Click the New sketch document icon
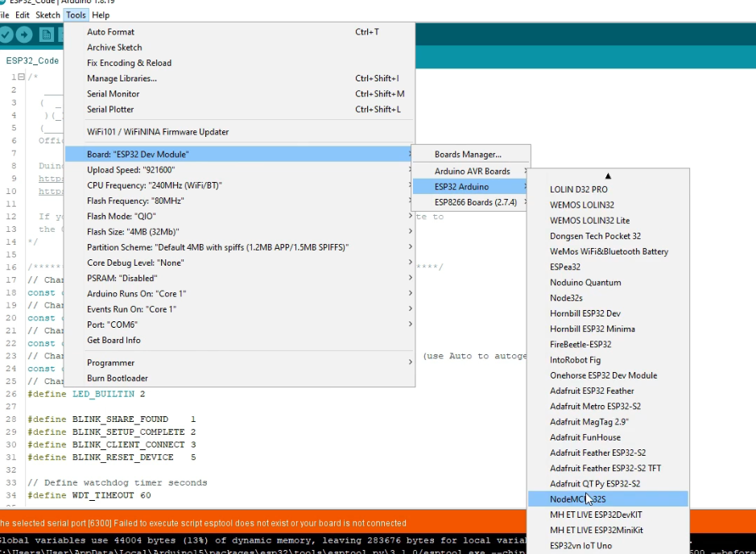The width and height of the screenshot is (756, 554). tap(46, 35)
